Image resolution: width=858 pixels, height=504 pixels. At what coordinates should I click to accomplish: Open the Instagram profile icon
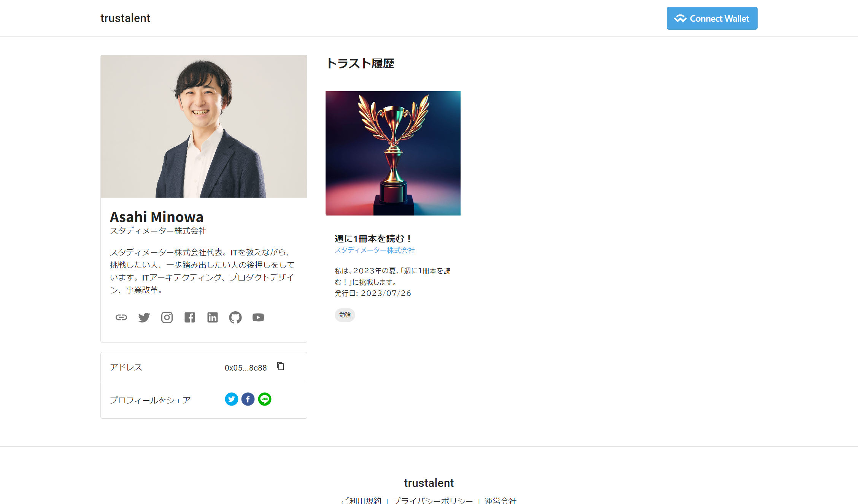click(x=167, y=317)
